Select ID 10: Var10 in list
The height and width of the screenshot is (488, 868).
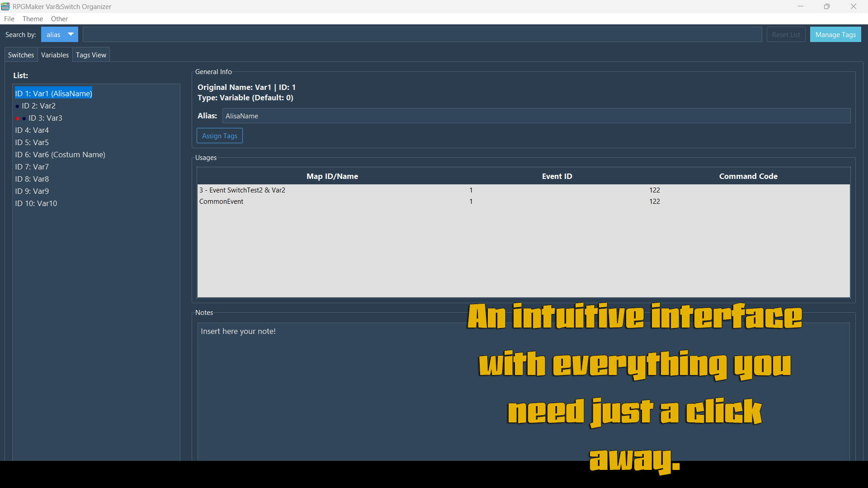click(x=36, y=203)
